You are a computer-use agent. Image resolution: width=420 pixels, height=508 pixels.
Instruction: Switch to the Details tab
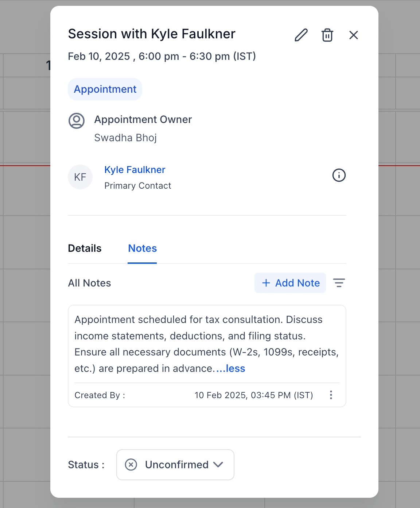point(85,249)
